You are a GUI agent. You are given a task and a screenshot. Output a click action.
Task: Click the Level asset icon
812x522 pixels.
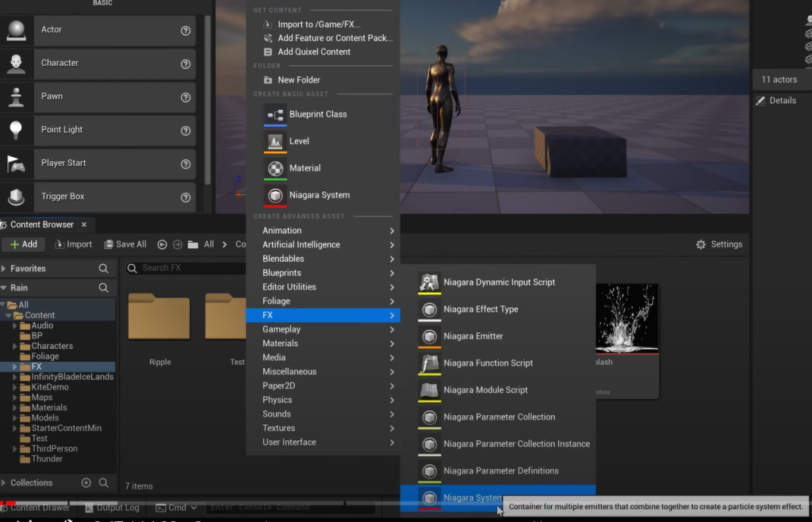click(x=275, y=141)
